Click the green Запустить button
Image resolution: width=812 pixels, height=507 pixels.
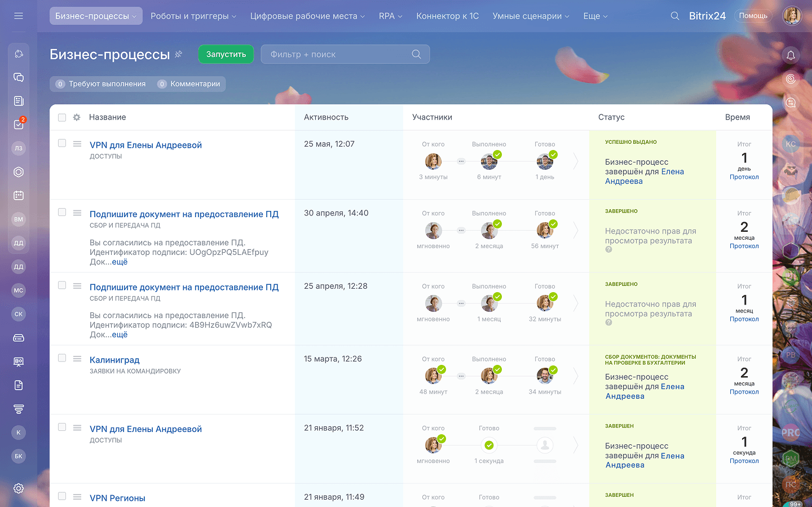226,54
